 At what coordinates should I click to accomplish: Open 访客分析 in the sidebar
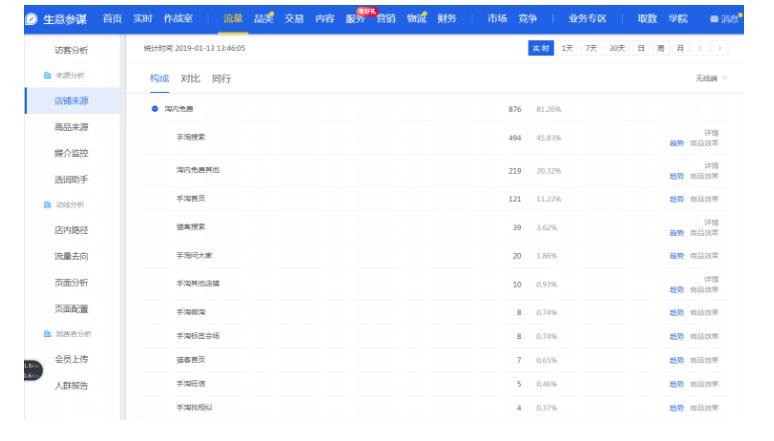pos(71,50)
